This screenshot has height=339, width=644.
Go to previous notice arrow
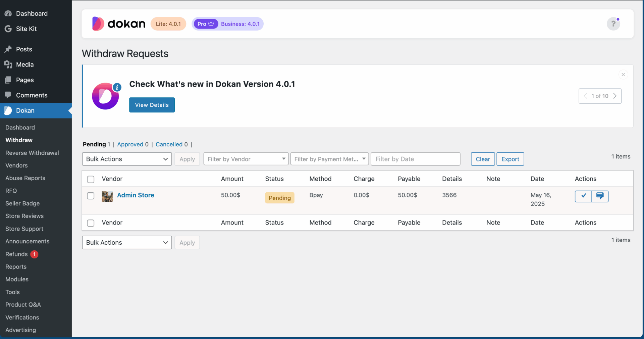pos(585,96)
